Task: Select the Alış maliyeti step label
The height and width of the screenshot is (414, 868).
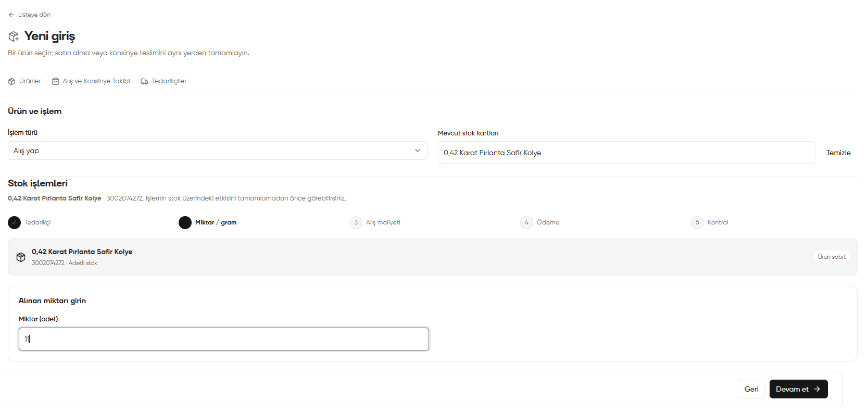Action: coord(383,222)
